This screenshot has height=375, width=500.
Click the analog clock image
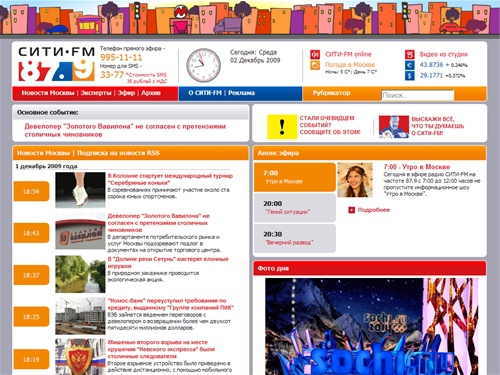coord(203,65)
